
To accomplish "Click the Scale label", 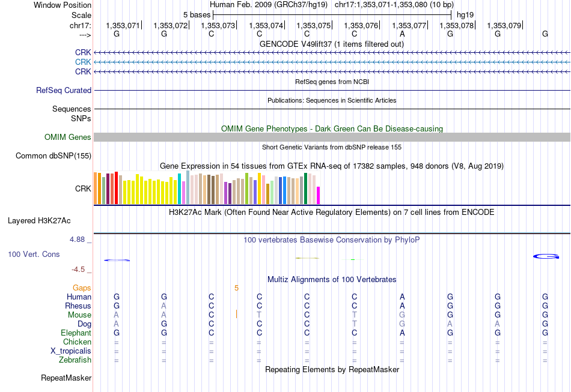I will coord(82,15).
